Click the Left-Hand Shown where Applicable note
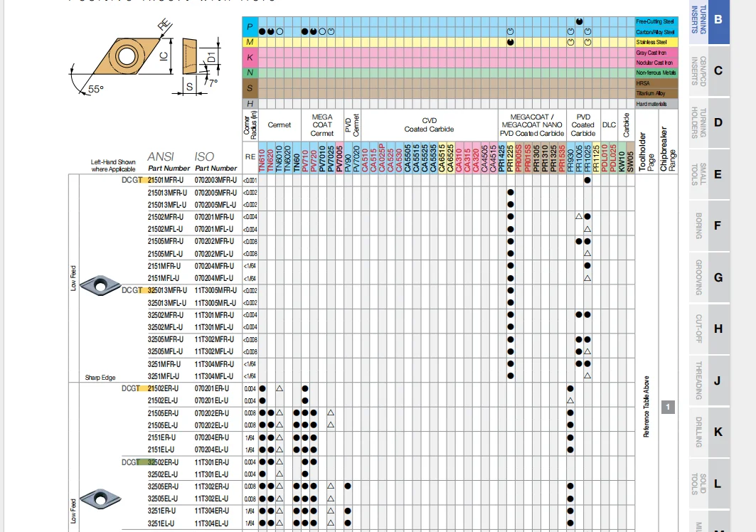Viewport: 756px width, 532px height. pos(113,166)
